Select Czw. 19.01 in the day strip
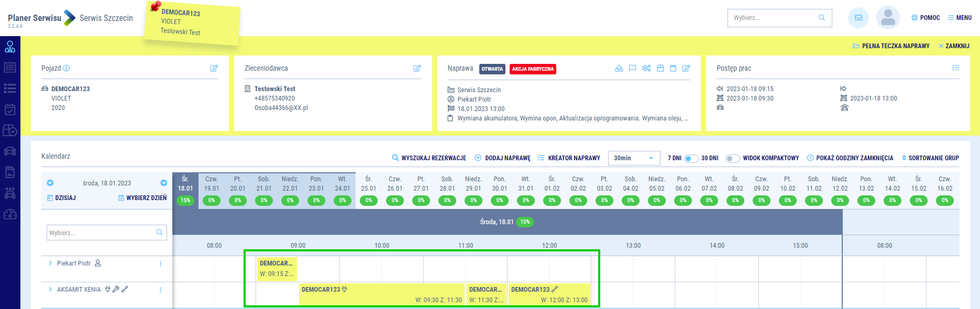The image size is (980, 309). click(x=212, y=184)
